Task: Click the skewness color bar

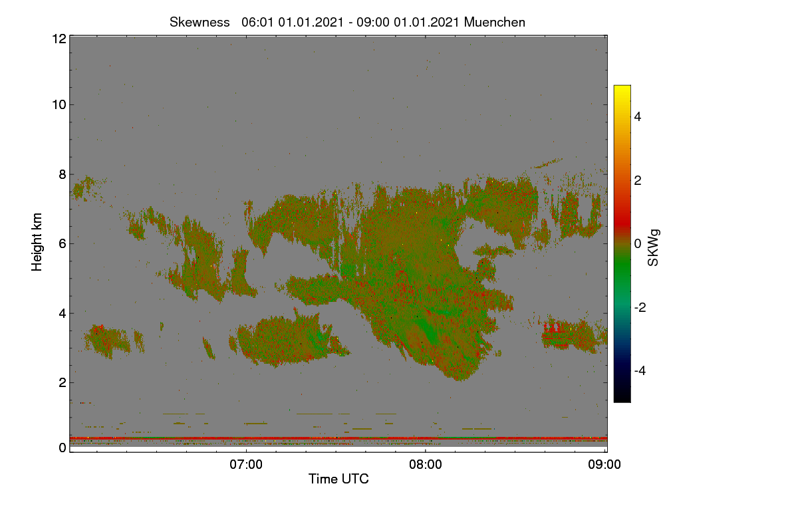Action: 622,243
